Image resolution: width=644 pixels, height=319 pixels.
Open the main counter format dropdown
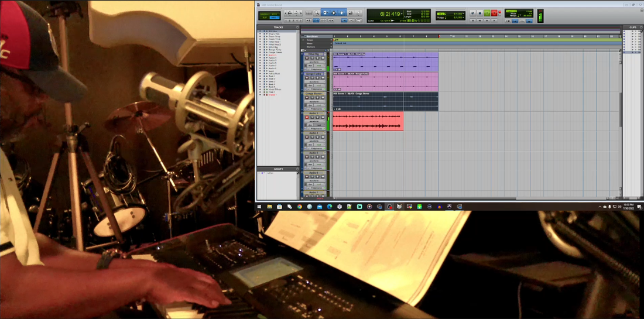402,13
